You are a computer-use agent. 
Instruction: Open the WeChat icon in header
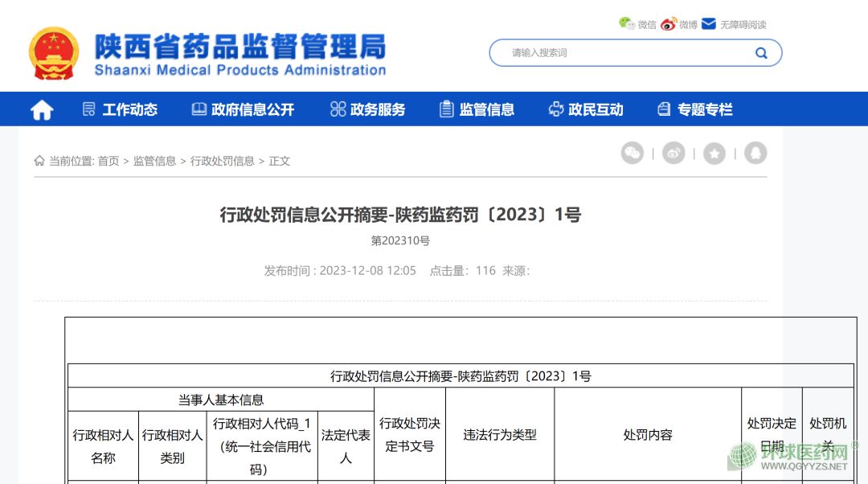coord(627,24)
